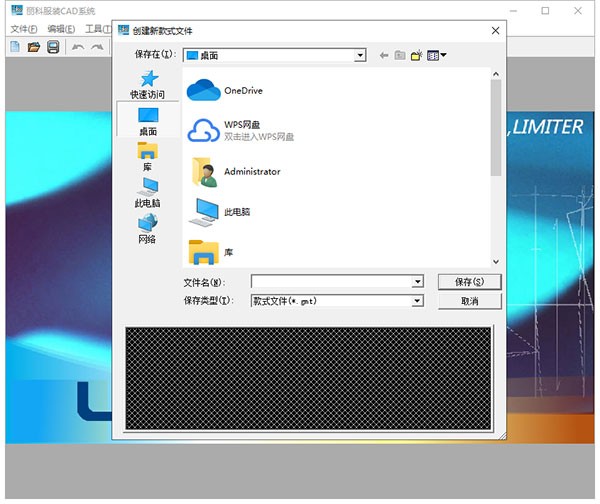Open the 文件(F) menu
600x504 pixels.
pyautogui.click(x=23, y=29)
